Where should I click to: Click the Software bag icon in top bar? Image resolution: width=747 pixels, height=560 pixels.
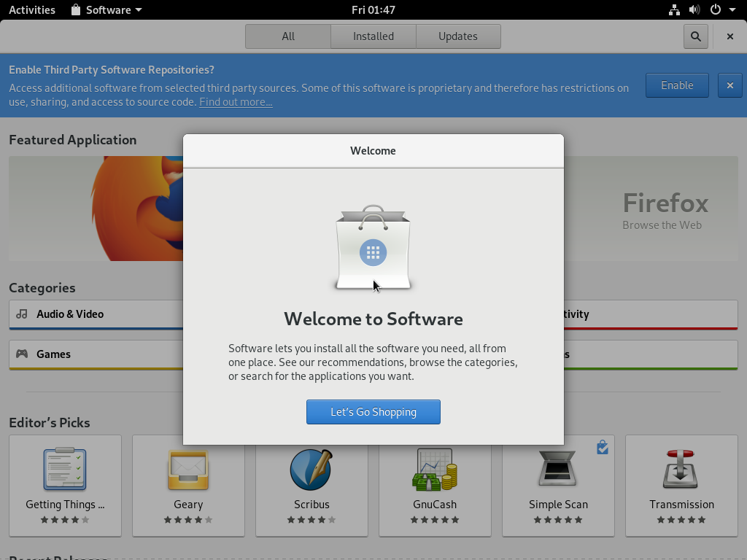(75, 9)
